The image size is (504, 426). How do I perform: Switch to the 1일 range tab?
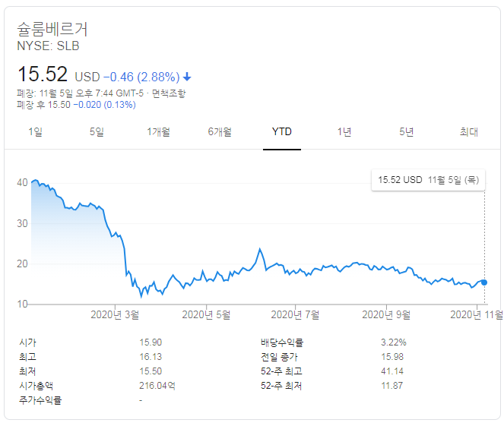tap(36, 131)
